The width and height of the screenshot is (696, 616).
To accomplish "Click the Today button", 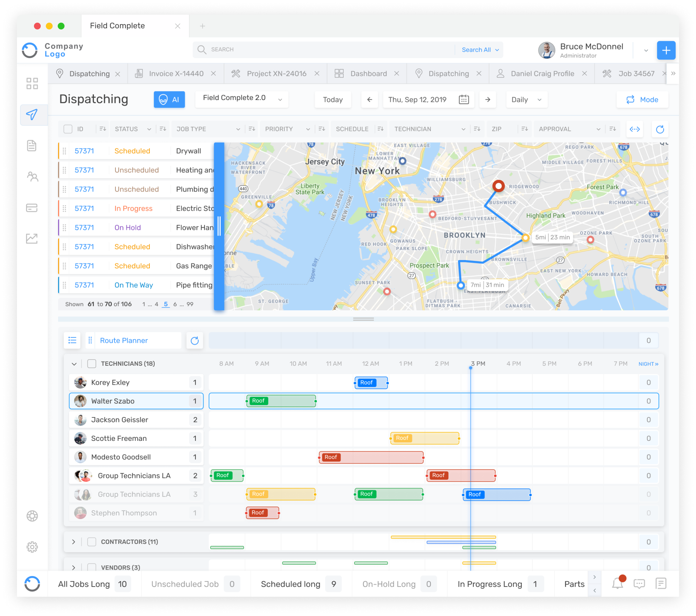I will coord(333,99).
